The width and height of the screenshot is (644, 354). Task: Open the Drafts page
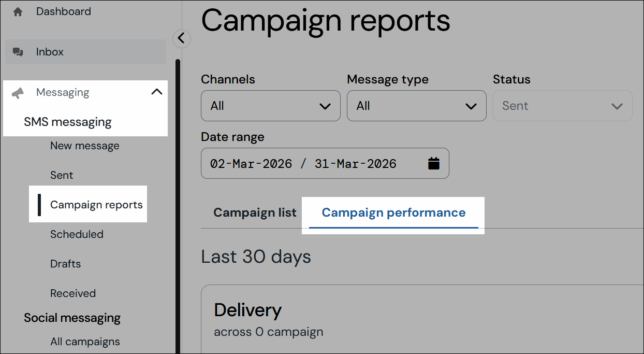(66, 264)
